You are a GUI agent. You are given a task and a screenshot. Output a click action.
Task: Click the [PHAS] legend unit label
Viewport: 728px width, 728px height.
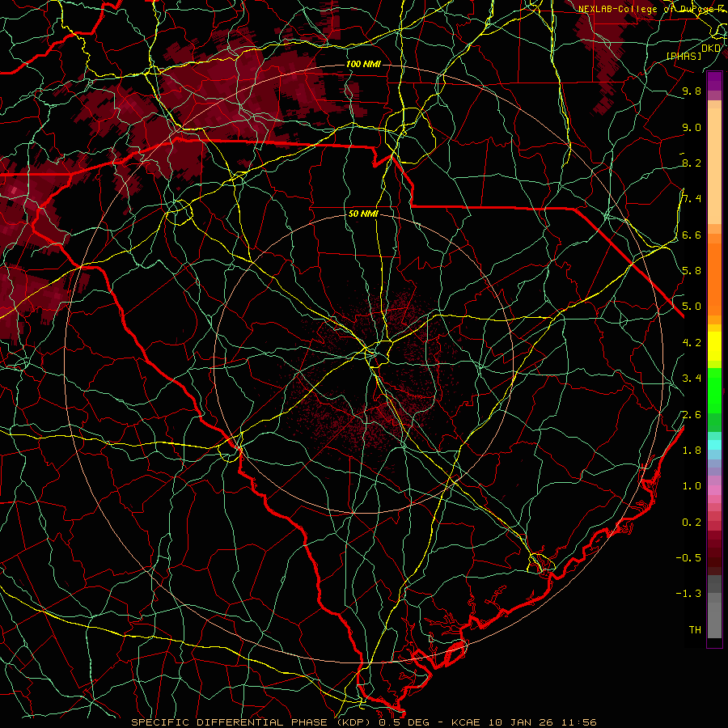click(x=684, y=56)
